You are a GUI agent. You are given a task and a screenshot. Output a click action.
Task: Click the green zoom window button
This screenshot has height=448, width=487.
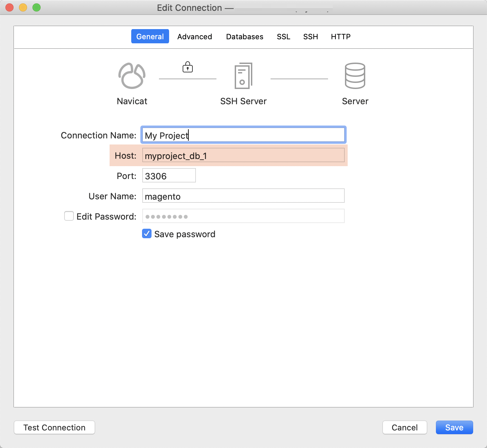37,7
